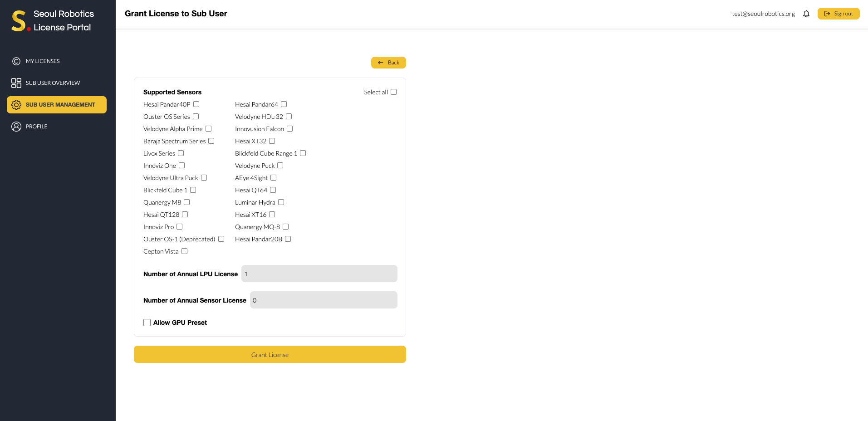Tick Innovusion Falcon checkbox
Image resolution: width=868 pixels, height=421 pixels.
pyautogui.click(x=290, y=129)
